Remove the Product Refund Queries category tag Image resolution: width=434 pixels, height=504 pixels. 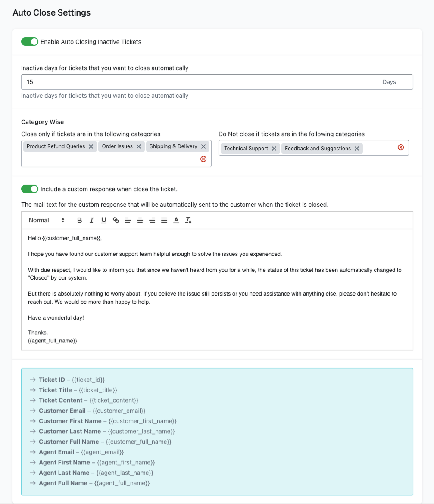coord(91,146)
